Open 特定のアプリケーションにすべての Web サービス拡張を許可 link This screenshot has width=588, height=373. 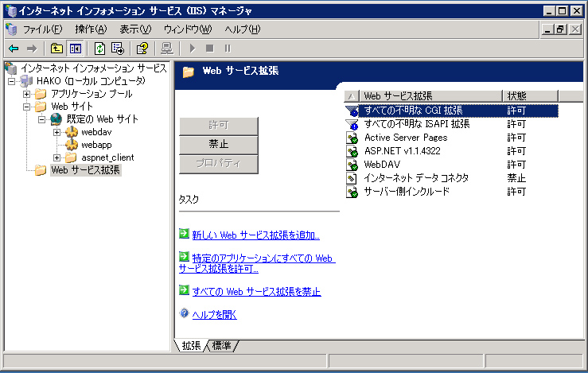tap(257, 263)
